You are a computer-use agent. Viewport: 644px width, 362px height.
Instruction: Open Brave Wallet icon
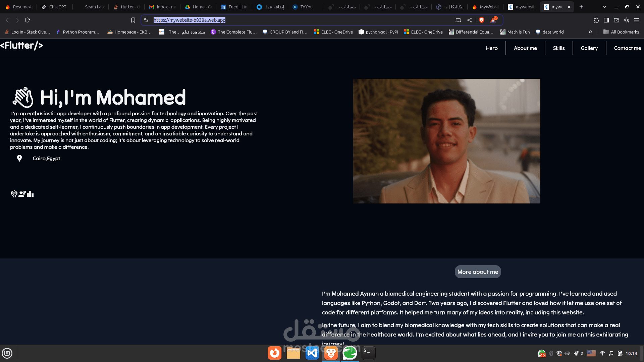click(616, 20)
